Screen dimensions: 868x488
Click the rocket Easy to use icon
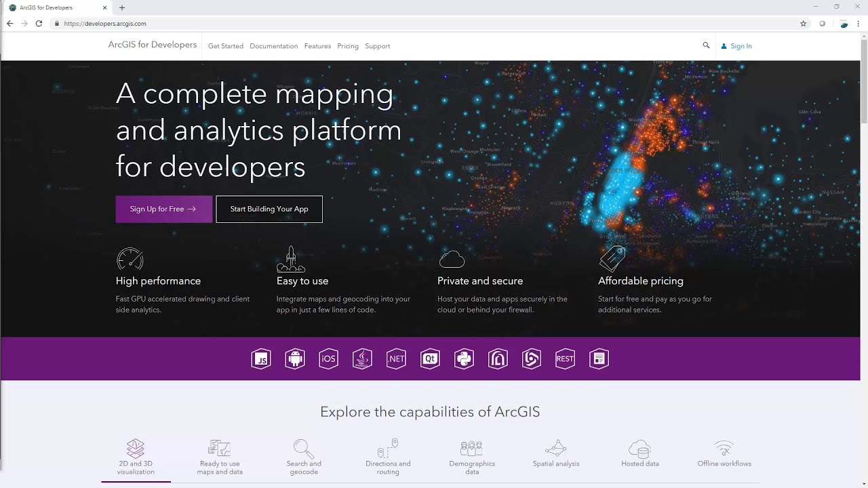point(291,259)
